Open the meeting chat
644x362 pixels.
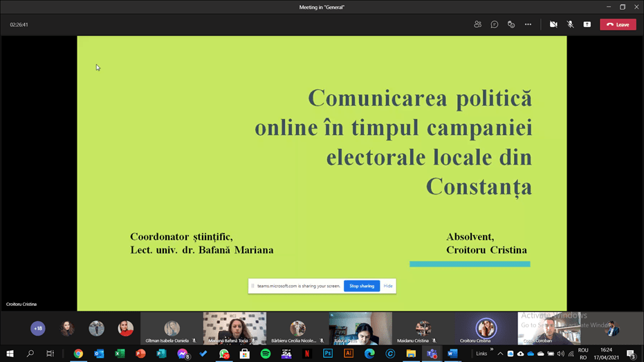coord(495,24)
